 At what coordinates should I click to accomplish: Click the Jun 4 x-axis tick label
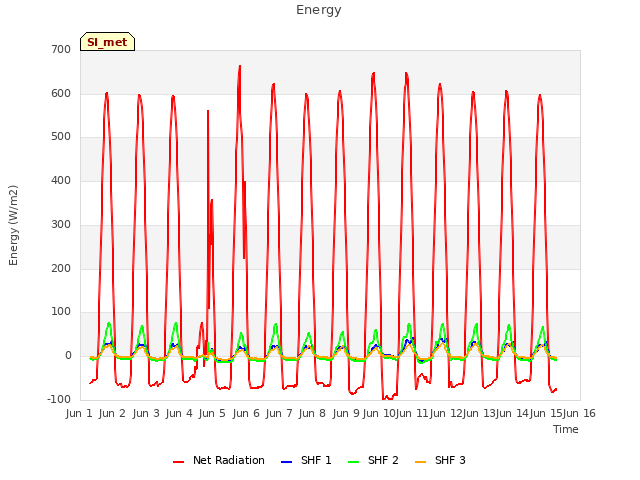pyautogui.click(x=179, y=413)
